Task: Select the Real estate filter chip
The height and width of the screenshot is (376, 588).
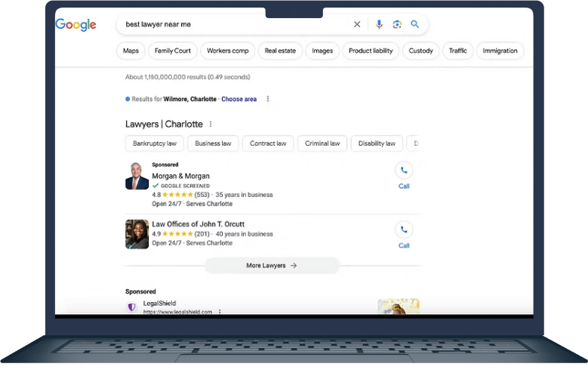Action: (280, 51)
